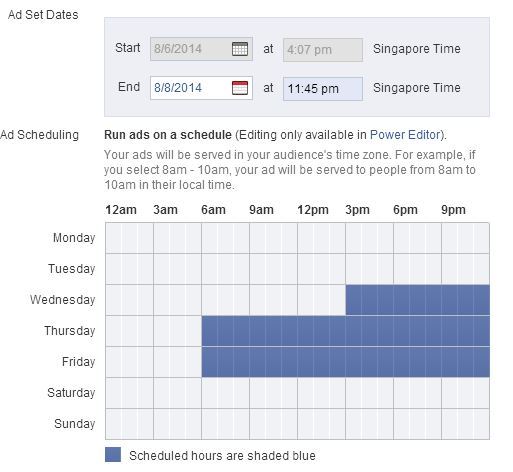Click the End date field showing 8/8/2014
This screenshot has height=472, width=513.
click(x=201, y=88)
